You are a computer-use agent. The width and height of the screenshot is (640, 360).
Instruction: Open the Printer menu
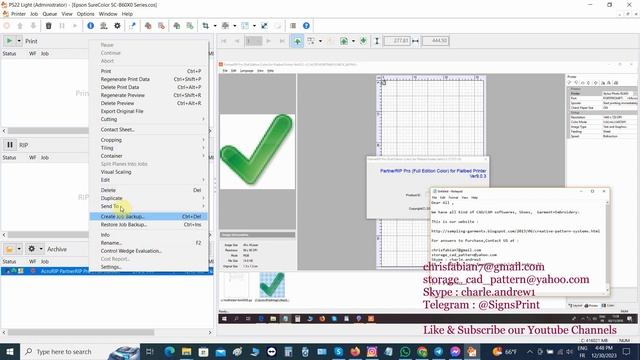click(x=18, y=14)
